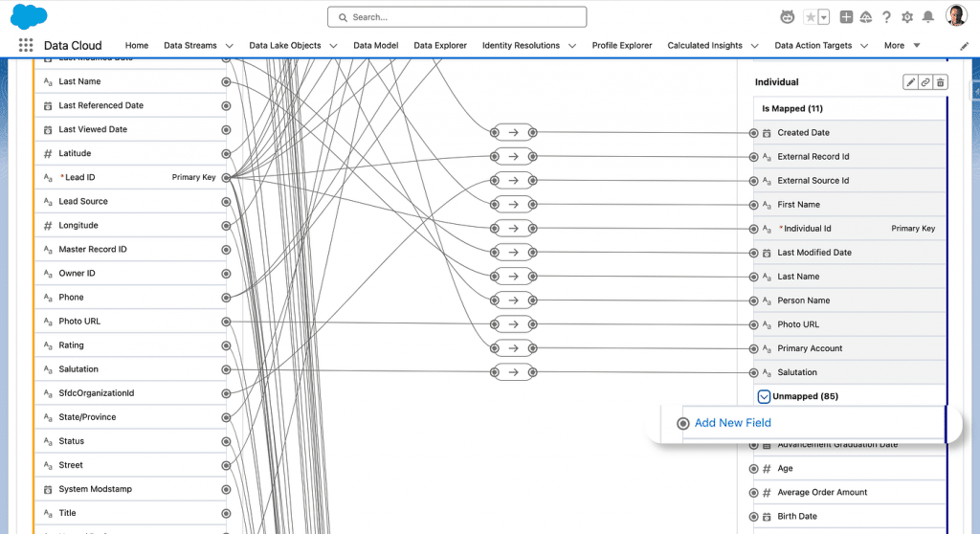Click the Help question mark icon

click(886, 17)
